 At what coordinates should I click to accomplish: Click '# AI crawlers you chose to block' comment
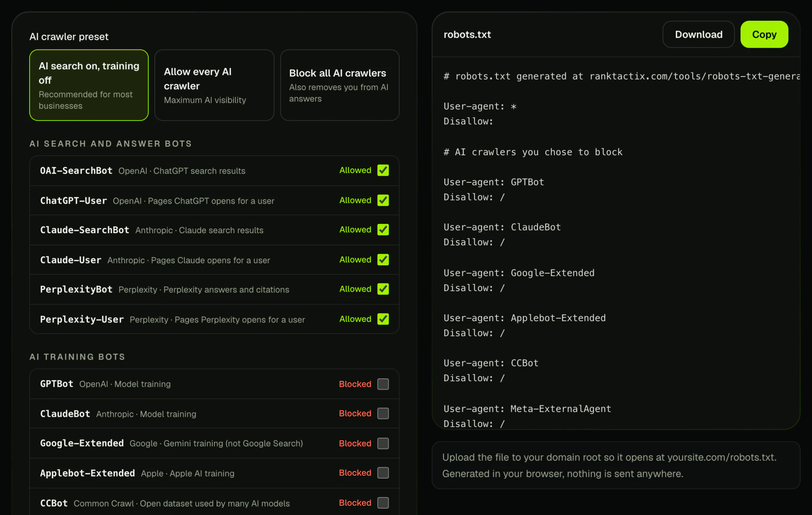[x=533, y=152]
